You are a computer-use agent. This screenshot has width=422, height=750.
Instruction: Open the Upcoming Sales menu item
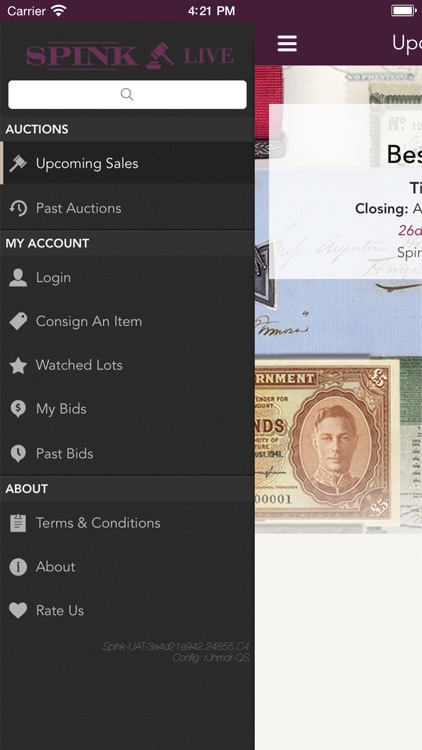coord(127,163)
